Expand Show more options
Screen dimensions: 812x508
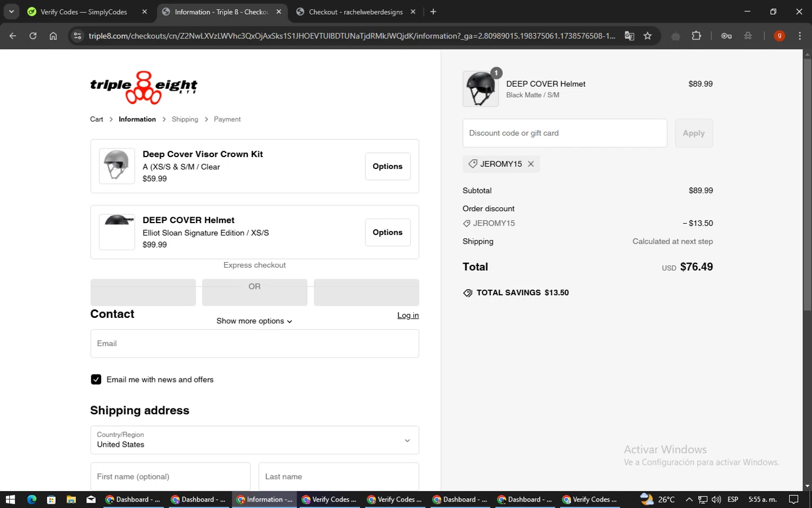[254, 321]
